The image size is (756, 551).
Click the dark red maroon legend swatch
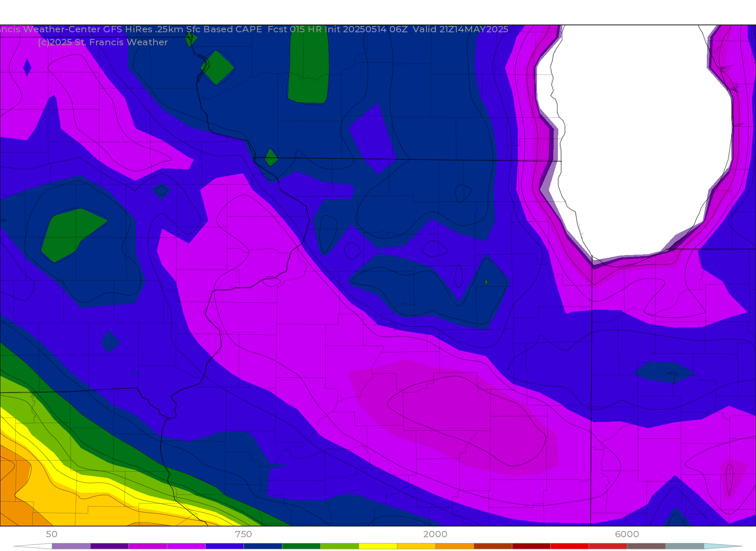tap(531, 546)
